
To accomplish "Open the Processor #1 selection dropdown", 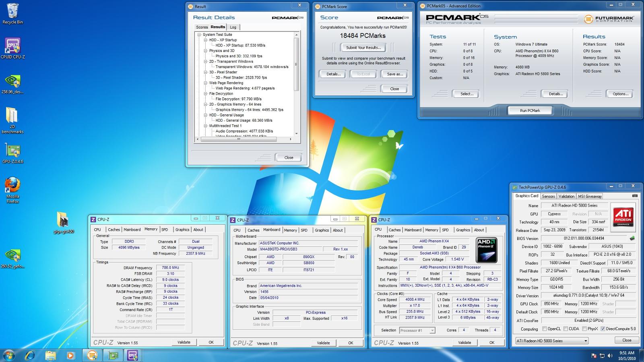I will click(417, 330).
